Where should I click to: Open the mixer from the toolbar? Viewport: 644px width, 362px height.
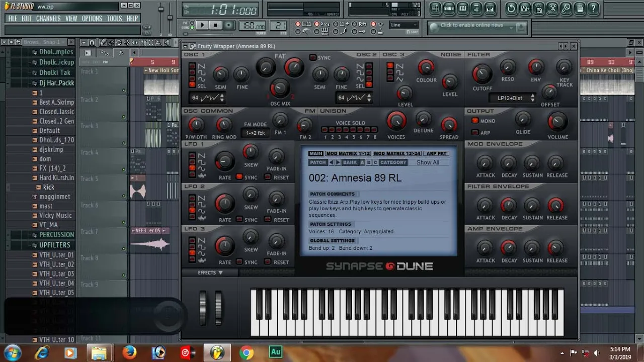click(x=490, y=9)
